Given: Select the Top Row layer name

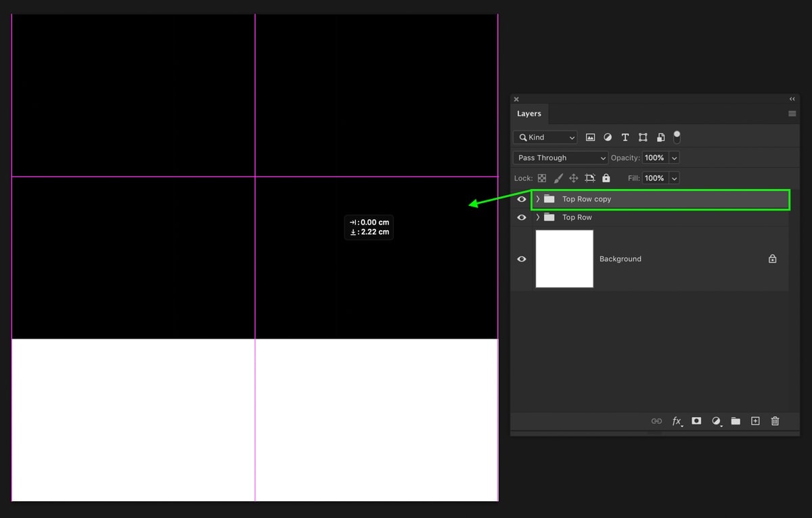Looking at the screenshot, I should (577, 217).
